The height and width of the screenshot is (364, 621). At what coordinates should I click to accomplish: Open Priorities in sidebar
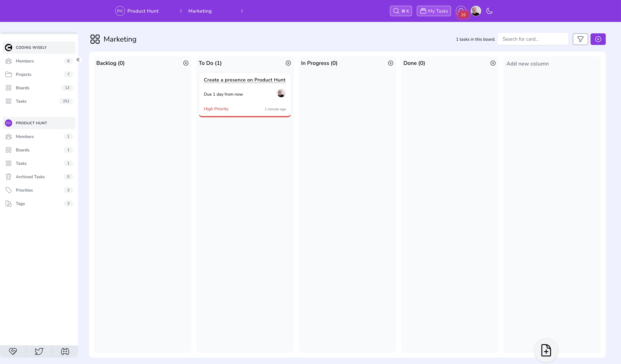tap(39, 190)
